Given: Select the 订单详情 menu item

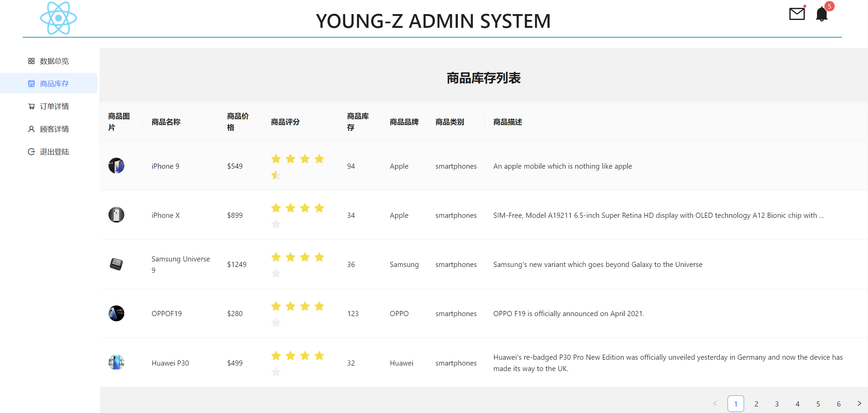Looking at the screenshot, I should point(54,107).
